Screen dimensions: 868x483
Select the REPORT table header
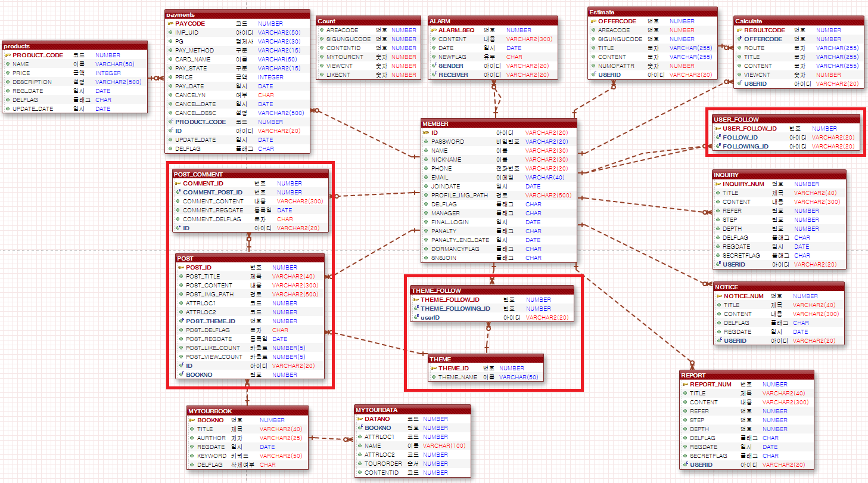(747, 375)
